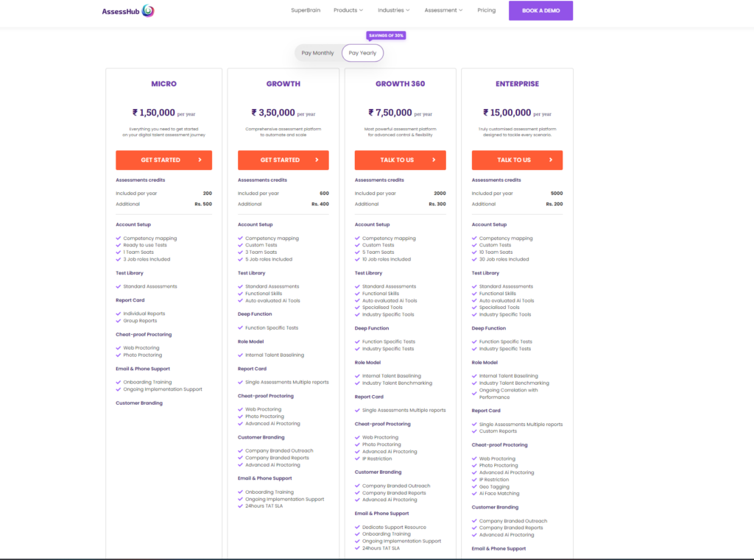Image resolution: width=754 pixels, height=560 pixels.
Task: Click checkmark beside 1 Team Seats
Action: (119, 252)
